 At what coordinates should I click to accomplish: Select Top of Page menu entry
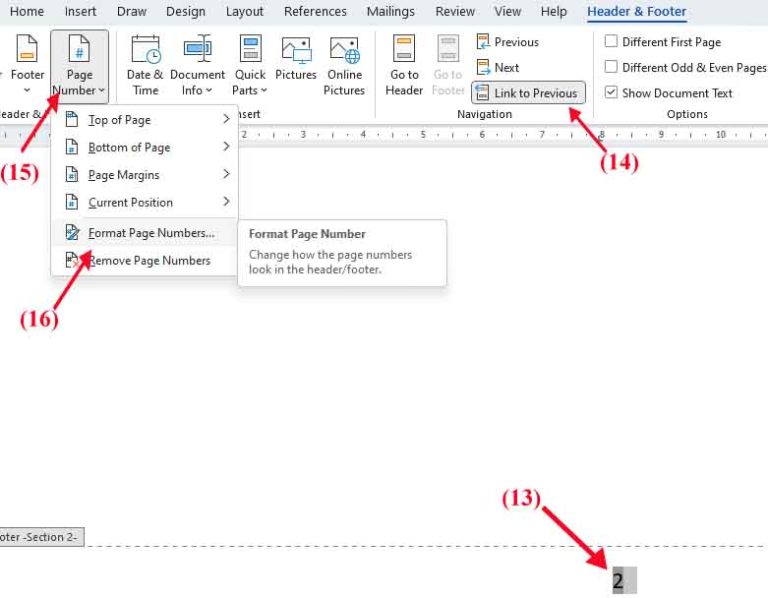pos(144,120)
